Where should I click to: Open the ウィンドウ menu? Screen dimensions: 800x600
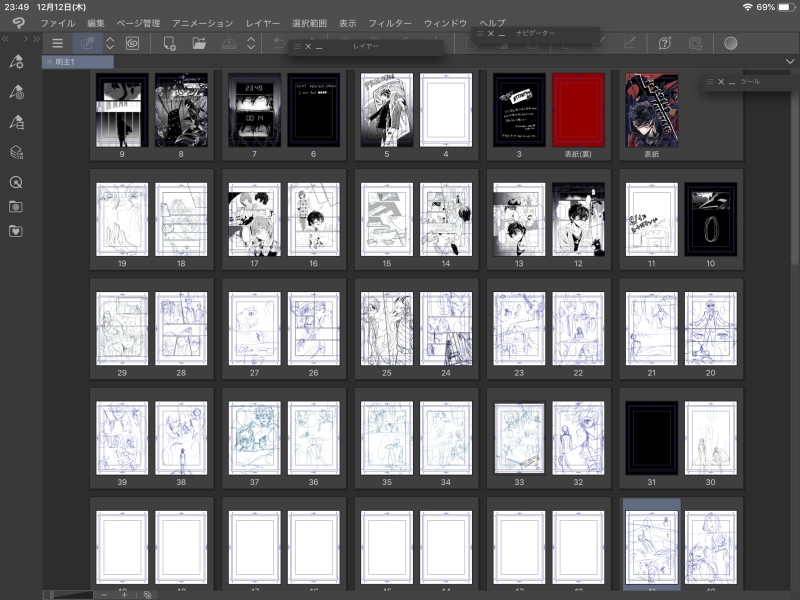click(445, 23)
